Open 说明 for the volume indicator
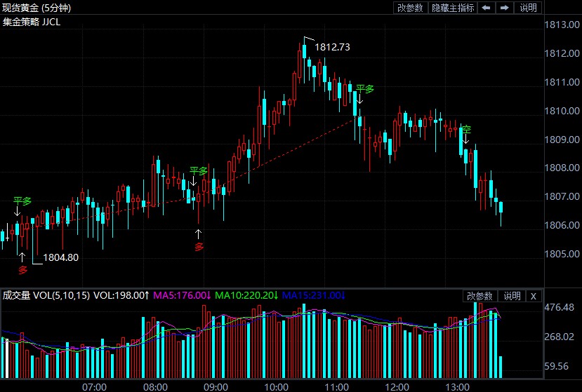The height and width of the screenshot is (392, 582). coord(512,296)
